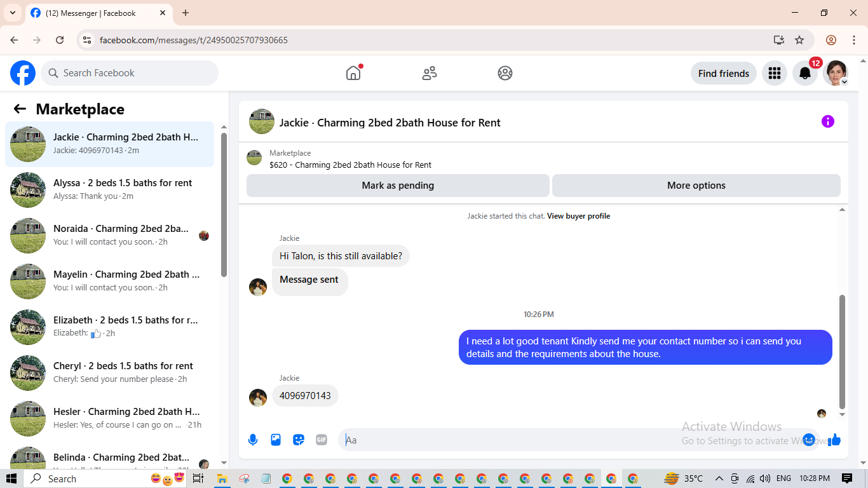Open Task View on the taskbar
Screen dimensions: 868x488
198,478
